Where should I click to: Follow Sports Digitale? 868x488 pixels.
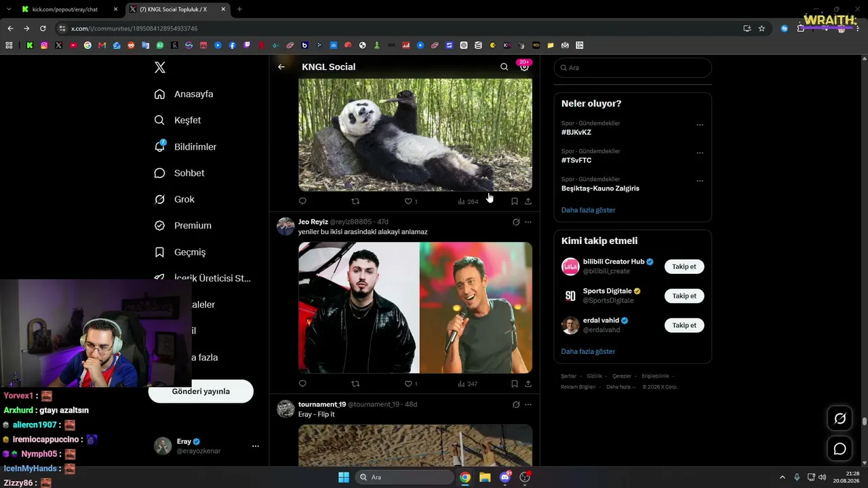pos(684,296)
